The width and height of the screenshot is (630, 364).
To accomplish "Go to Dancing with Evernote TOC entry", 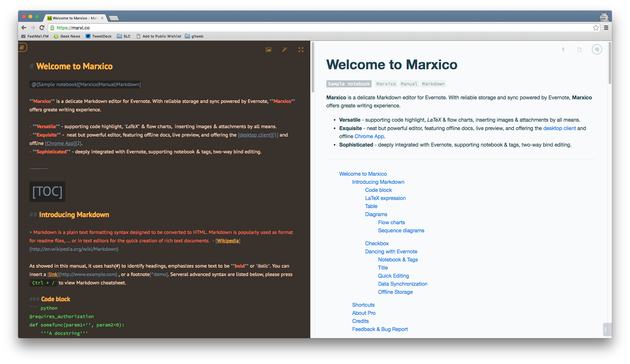I will point(391,251).
